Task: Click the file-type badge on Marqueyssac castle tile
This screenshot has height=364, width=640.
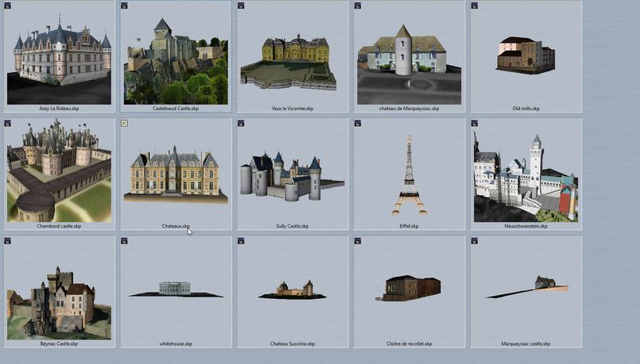Action: coord(474,241)
